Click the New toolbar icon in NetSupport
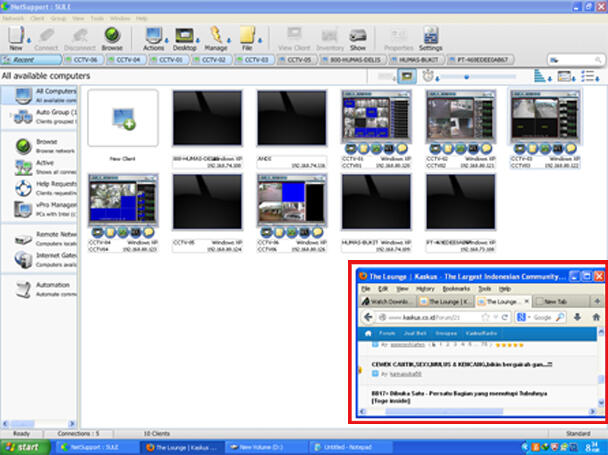The width and height of the screenshot is (608, 455). click(x=16, y=38)
